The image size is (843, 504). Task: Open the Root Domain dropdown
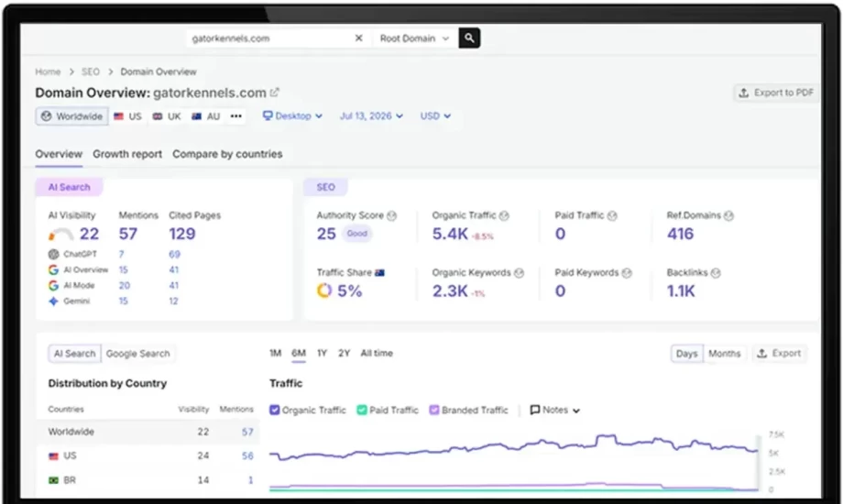pos(414,38)
